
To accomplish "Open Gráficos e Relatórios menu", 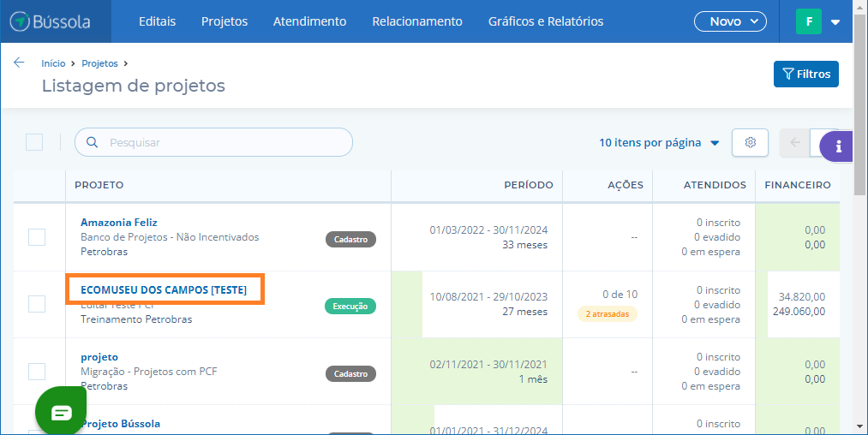I will [x=546, y=21].
